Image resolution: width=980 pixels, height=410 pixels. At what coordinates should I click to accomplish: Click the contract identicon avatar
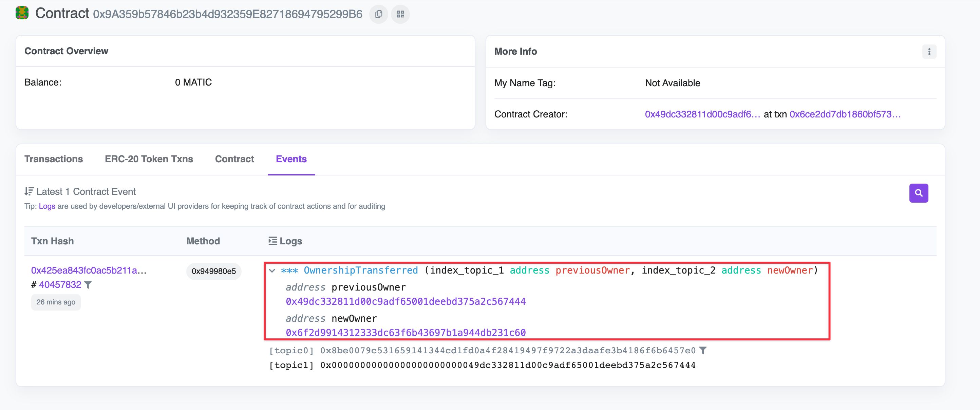(22, 13)
